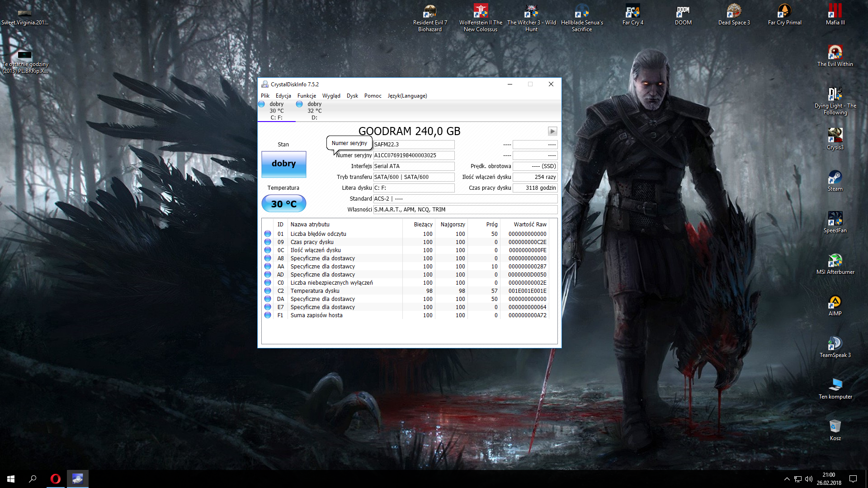Click CrystalDiskInfo taskbar button
Image resolution: width=868 pixels, height=488 pixels.
[78, 479]
